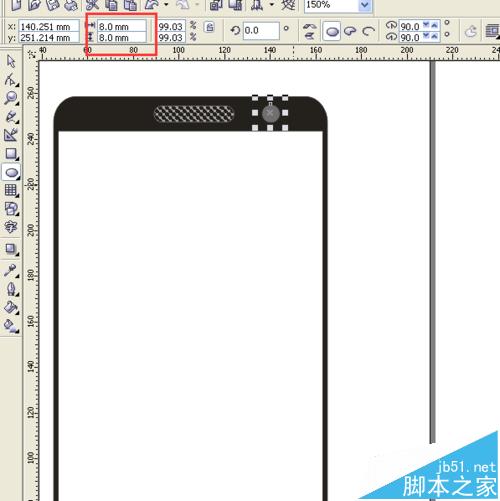Click the Corel Online icon
500x501 pixels.
click(288, 5)
